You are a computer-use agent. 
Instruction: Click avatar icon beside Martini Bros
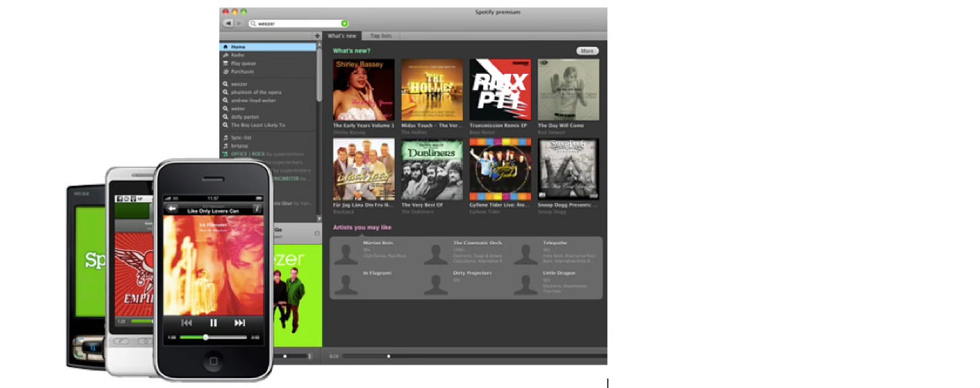pos(346,254)
